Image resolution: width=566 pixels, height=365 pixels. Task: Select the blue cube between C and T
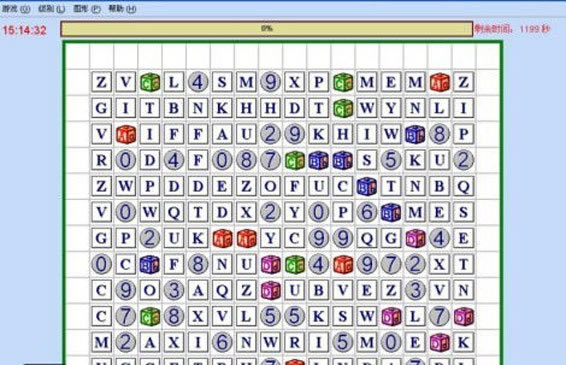coord(367,186)
